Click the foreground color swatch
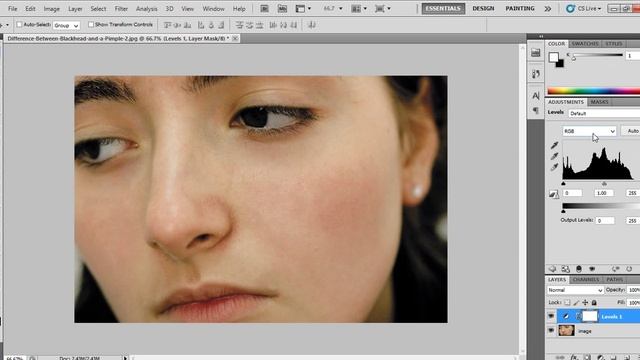The width and height of the screenshot is (640, 360). point(553,57)
